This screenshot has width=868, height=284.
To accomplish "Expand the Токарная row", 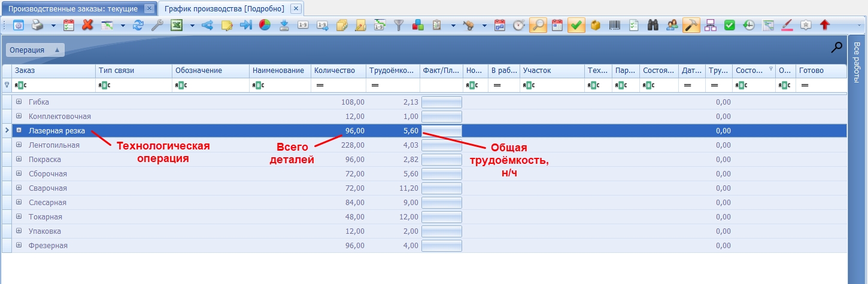I will pyautogui.click(x=19, y=216).
